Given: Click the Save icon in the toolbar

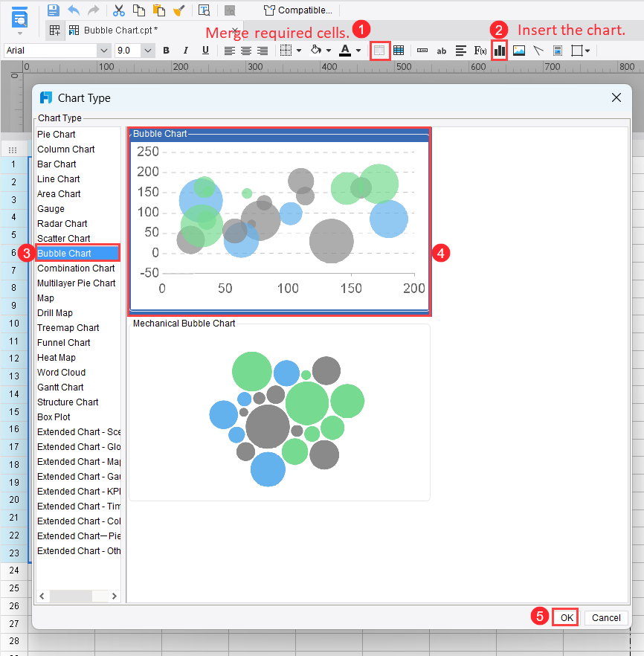Looking at the screenshot, I should [53, 10].
